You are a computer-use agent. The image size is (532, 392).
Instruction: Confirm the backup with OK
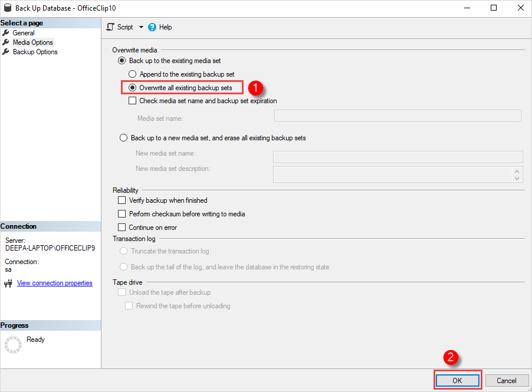point(457,380)
